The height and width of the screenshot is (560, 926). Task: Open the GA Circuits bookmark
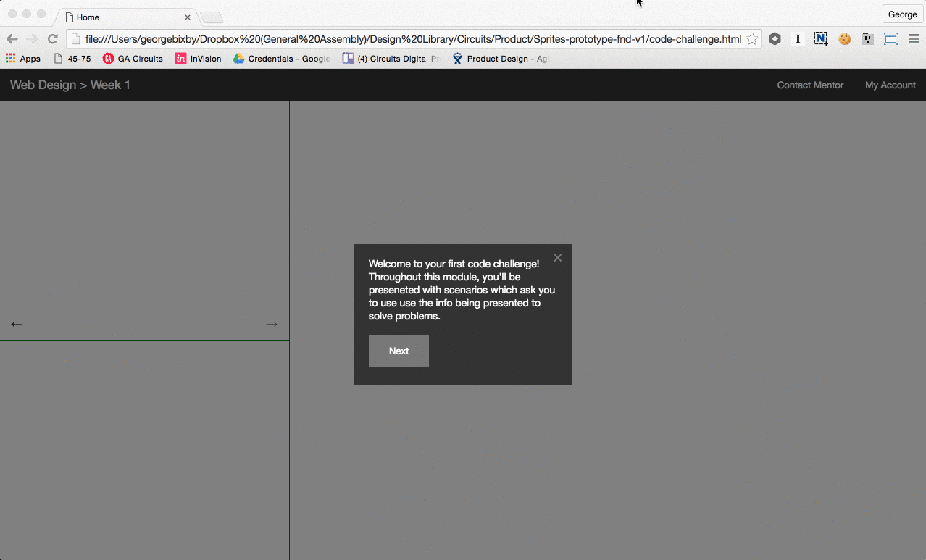[x=133, y=59]
